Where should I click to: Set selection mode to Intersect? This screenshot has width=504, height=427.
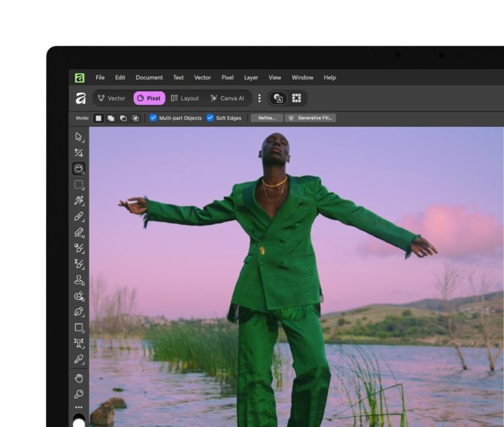click(x=136, y=118)
